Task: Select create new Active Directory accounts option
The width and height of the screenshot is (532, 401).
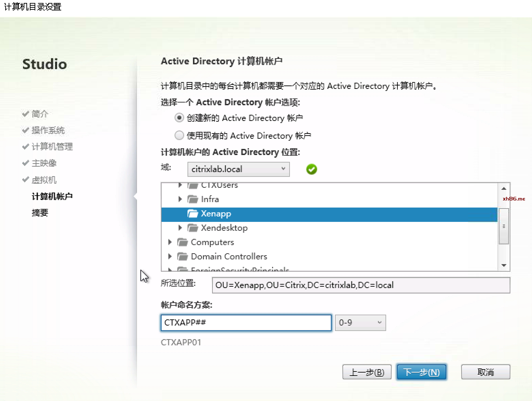Action: click(x=179, y=118)
